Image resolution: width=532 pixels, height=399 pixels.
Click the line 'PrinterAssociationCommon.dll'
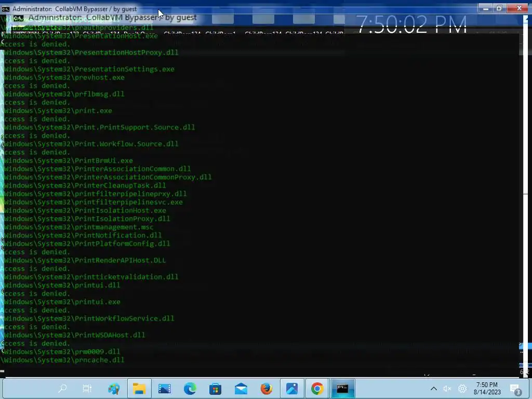pos(97,169)
